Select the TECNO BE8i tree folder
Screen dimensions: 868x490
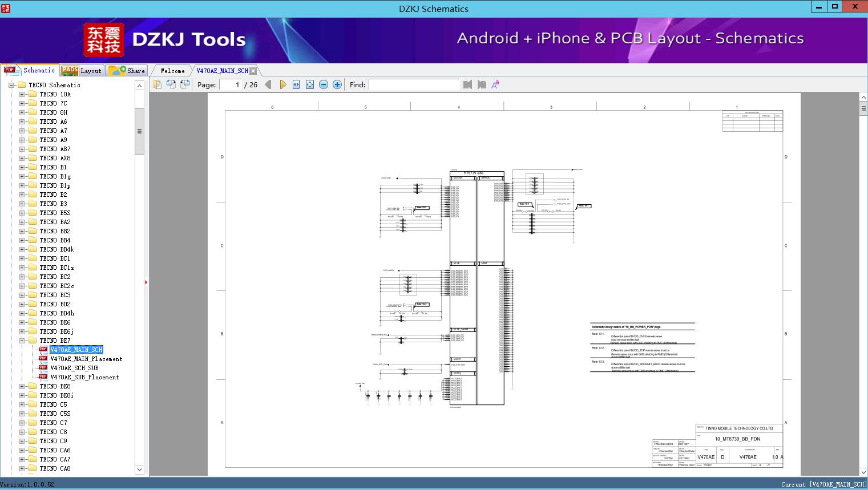(x=56, y=395)
